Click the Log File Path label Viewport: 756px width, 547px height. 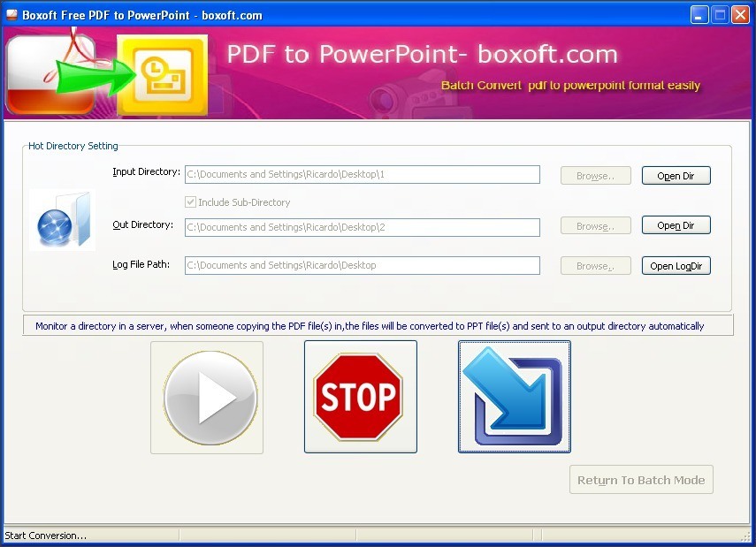click(141, 264)
